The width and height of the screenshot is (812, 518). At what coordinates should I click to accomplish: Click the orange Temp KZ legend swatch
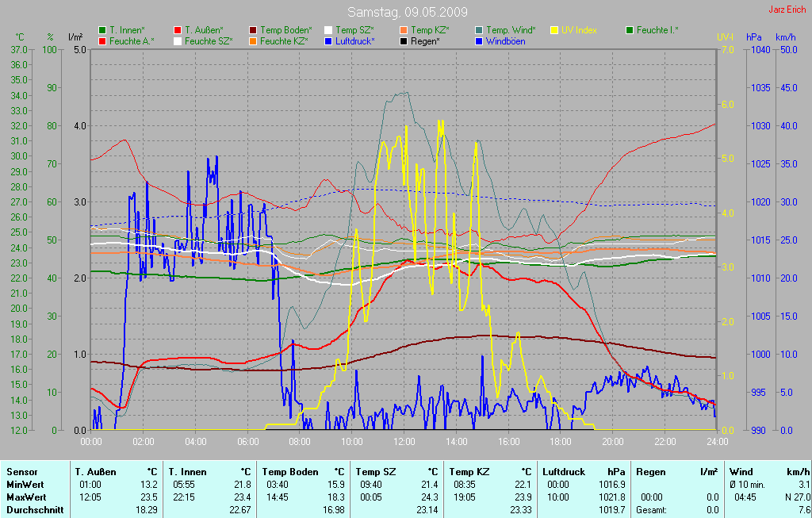404,30
